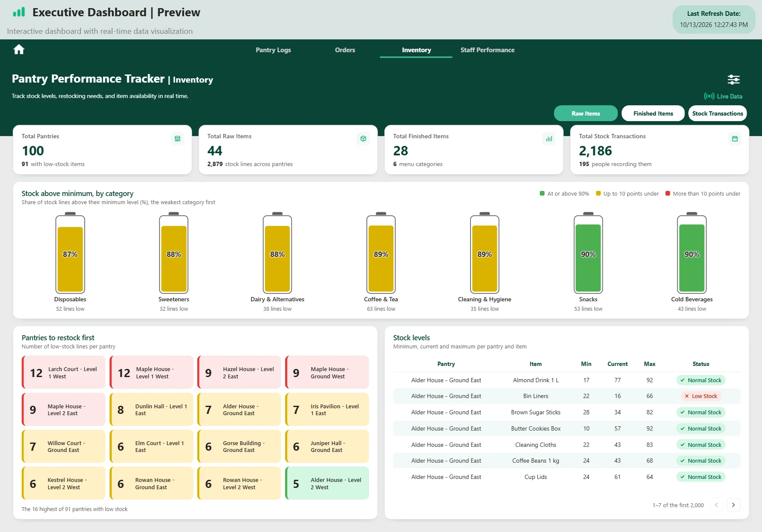Screen dimensions: 762x532
Task: Select the Kestrel House - Level 2 West tile
Action: (64, 484)
